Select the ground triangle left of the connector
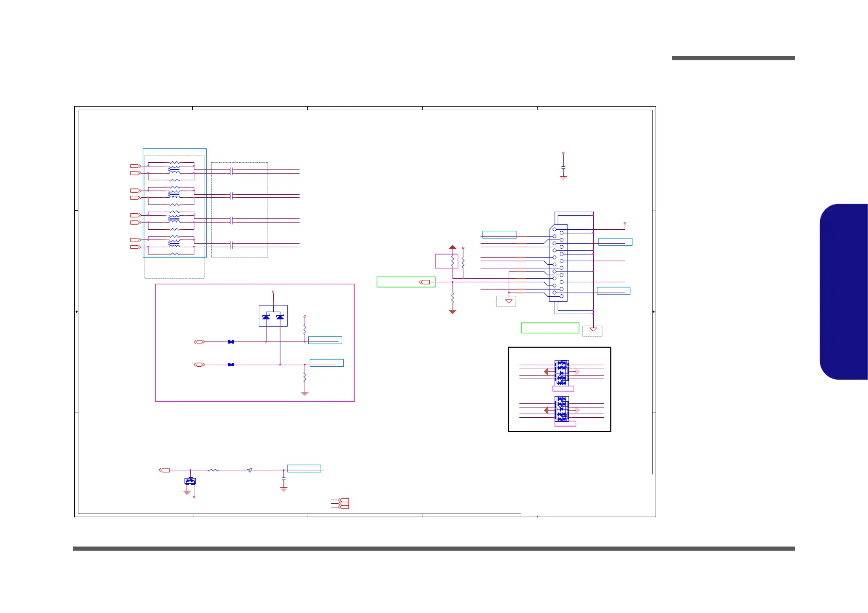Viewport: 868px width, 613px height. pos(509,300)
